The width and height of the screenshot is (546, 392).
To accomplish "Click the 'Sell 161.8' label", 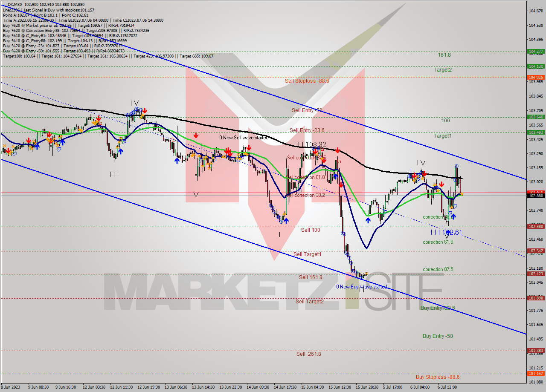I will pos(311,277).
